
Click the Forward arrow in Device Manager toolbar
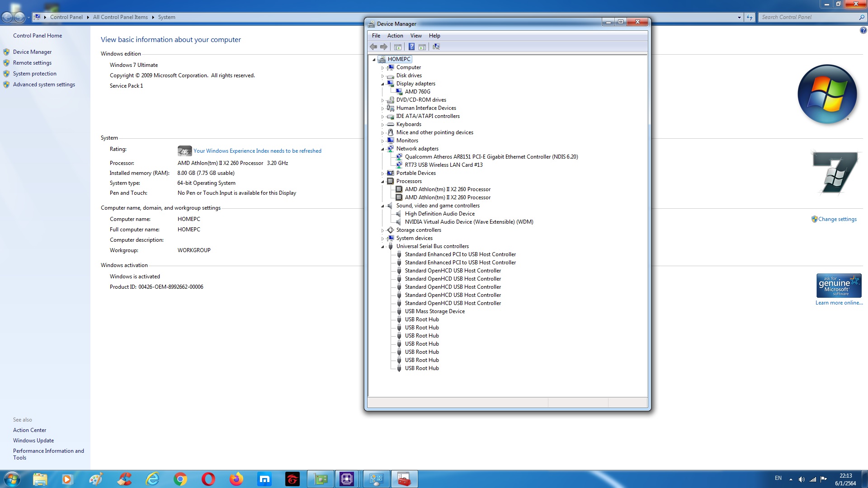tap(384, 47)
